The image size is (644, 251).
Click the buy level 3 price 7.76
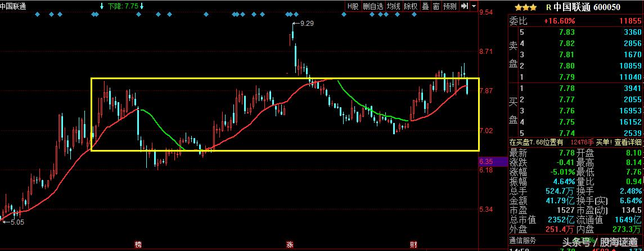[x=567, y=111]
